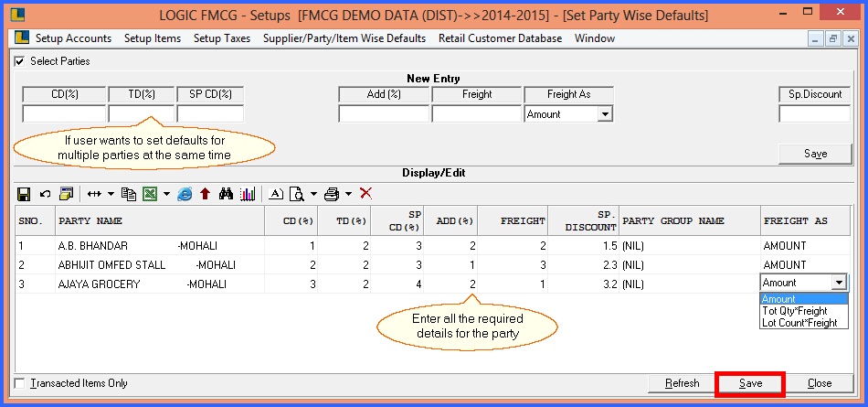Click the undo arrow icon in grid toolbar
This screenshot has width=868, height=407.
tap(46, 194)
